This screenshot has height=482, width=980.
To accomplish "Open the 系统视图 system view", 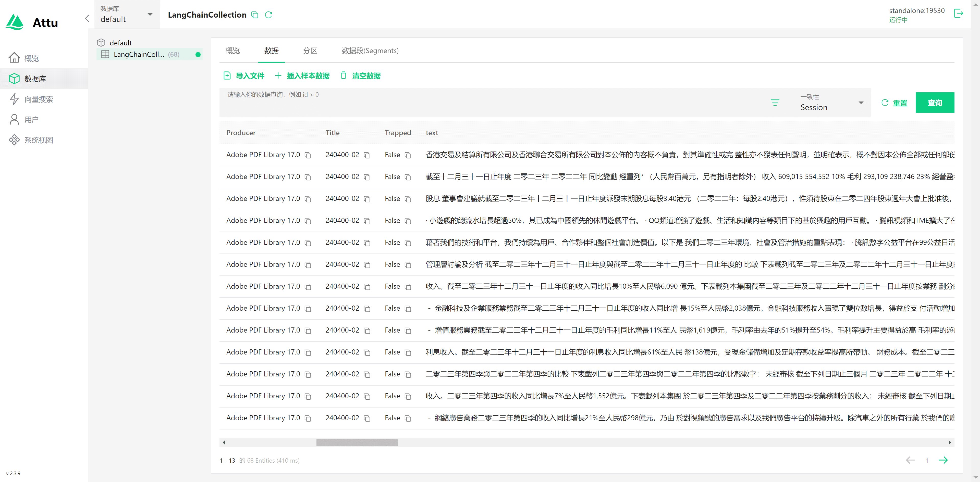I will [44, 140].
